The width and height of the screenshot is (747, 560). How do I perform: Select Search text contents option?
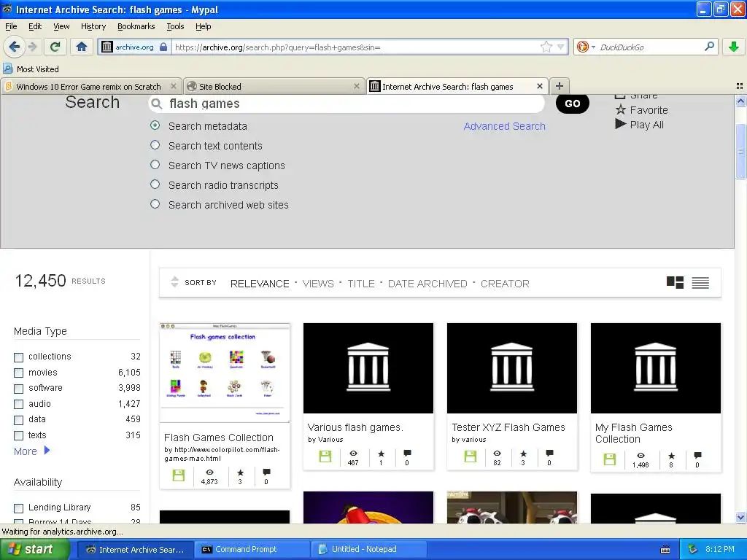pos(155,145)
